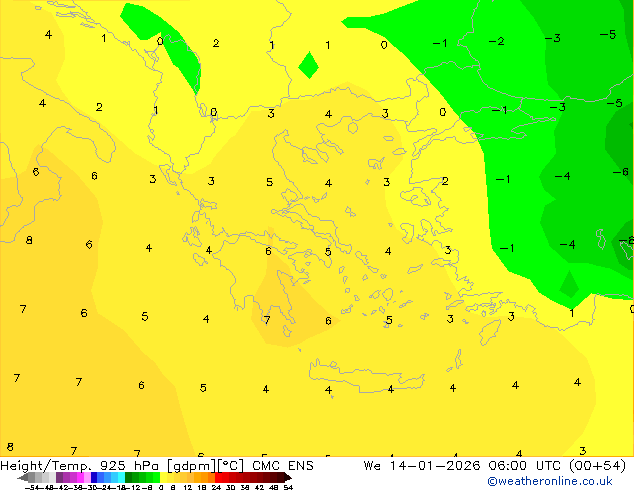Click the gray left arrow end of color scale
The image size is (634, 490).
[23, 478]
